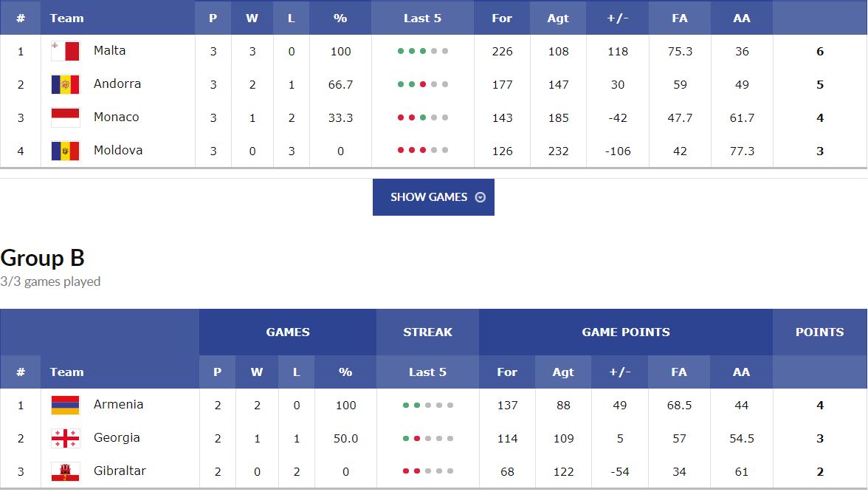This screenshot has width=868, height=492.
Task: Click the POINTS header in Group B
Action: point(820,332)
